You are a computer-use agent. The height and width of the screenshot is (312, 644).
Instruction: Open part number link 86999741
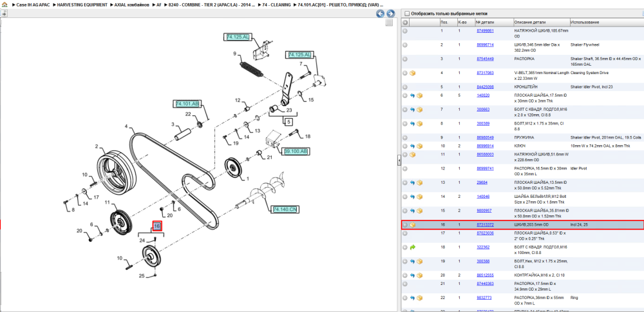[x=485, y=168]
